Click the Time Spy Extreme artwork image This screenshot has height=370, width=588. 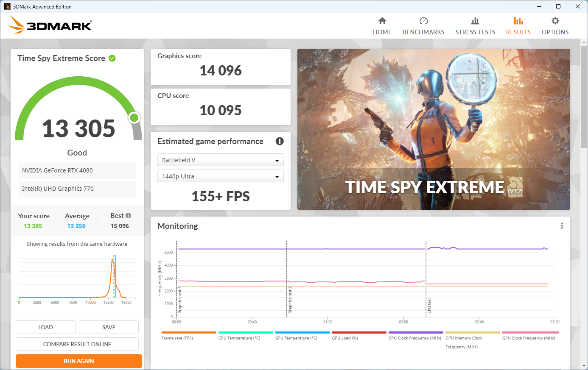434,129
